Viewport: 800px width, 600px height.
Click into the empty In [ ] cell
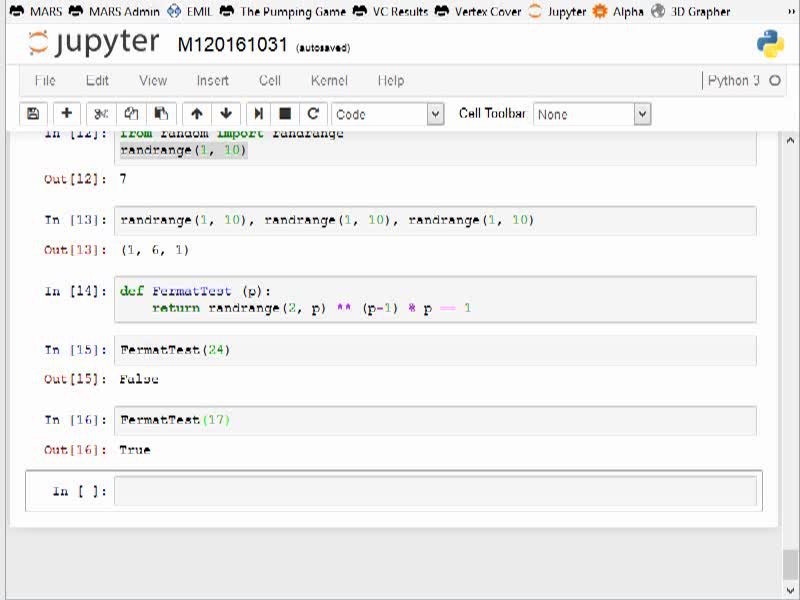(435, 491)
